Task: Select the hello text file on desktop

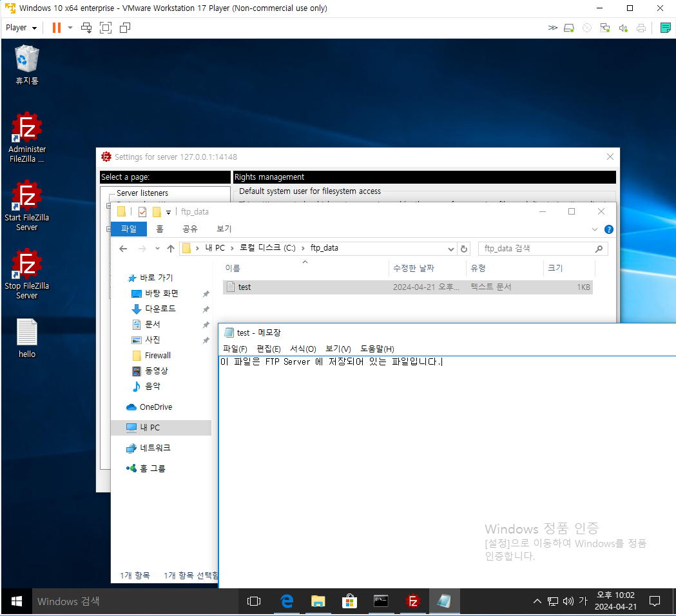Action: pyautogui.click(x=26, y=338)
